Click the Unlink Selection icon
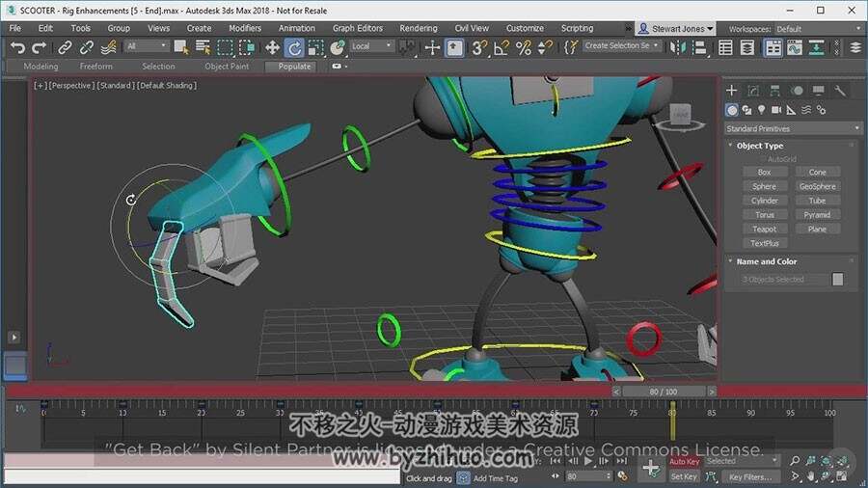This screenshot has width=868, height=488. click(x=87, y=48)
